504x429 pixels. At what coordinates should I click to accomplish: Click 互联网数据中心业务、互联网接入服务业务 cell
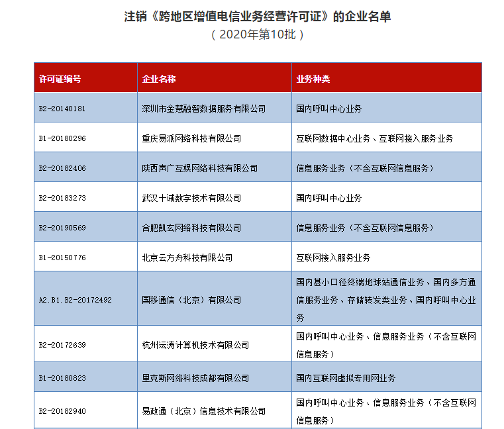click(x=375, y=138)
